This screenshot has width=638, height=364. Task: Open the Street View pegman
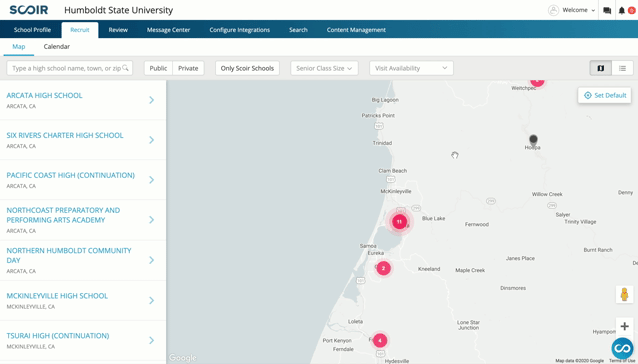point(624,294)
